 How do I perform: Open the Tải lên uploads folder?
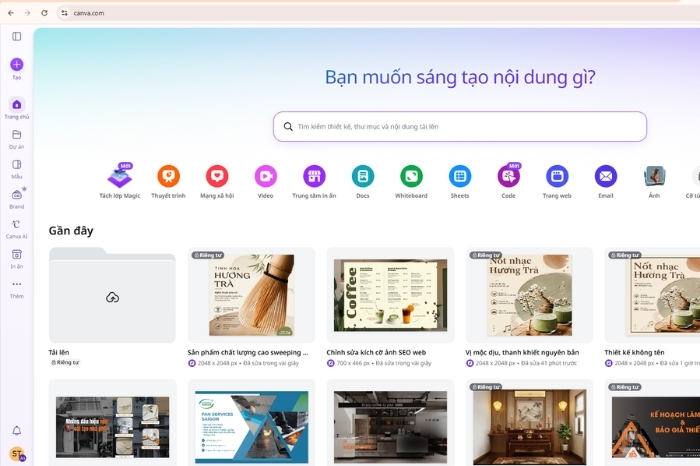[x=112, y=295]
